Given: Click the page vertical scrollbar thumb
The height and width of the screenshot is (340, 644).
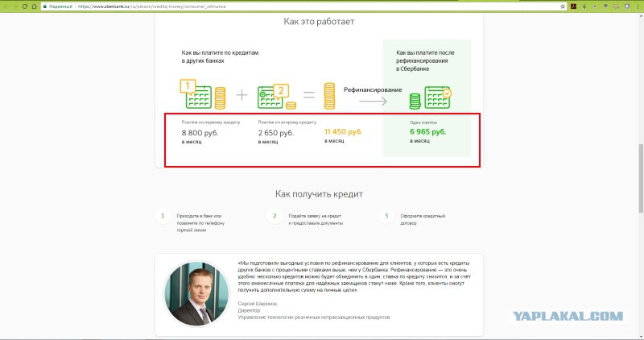Looking at the screenshot, I should pyautogui.click(x=640, y=178).
